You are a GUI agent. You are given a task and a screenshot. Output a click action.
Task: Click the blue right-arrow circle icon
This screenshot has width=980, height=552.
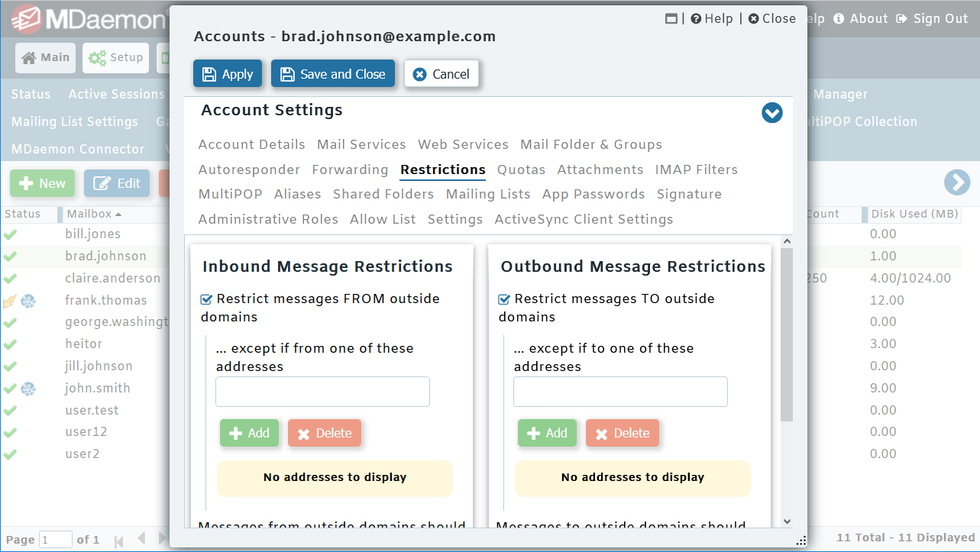(957, 182)
